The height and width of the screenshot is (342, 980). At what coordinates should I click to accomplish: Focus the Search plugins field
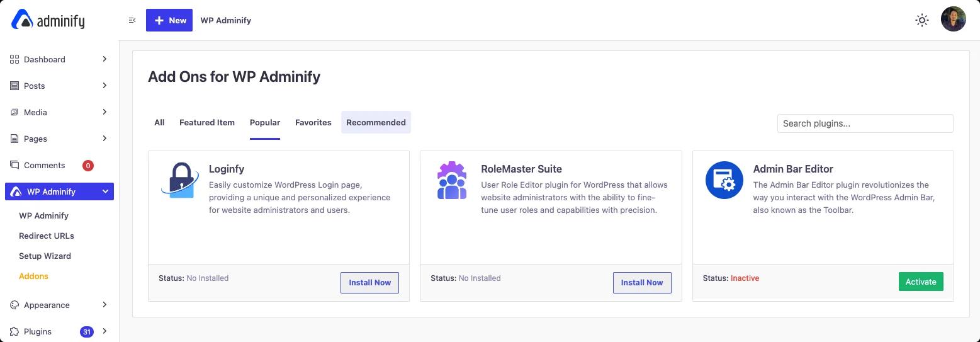click(865, 123)
